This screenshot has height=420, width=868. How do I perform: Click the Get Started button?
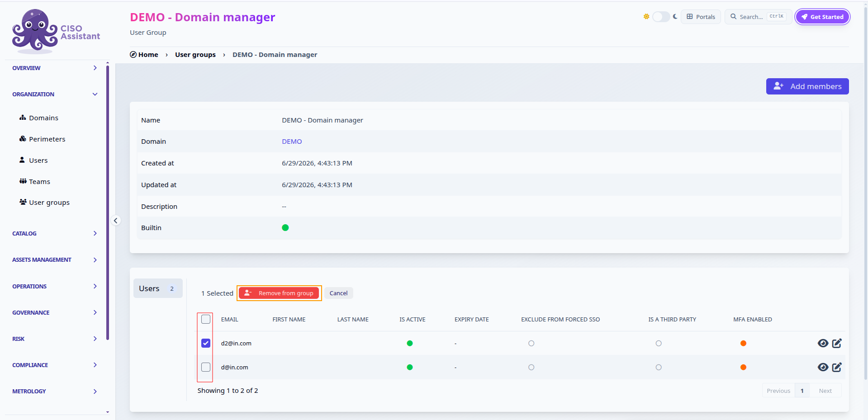[x=822, y=17]
